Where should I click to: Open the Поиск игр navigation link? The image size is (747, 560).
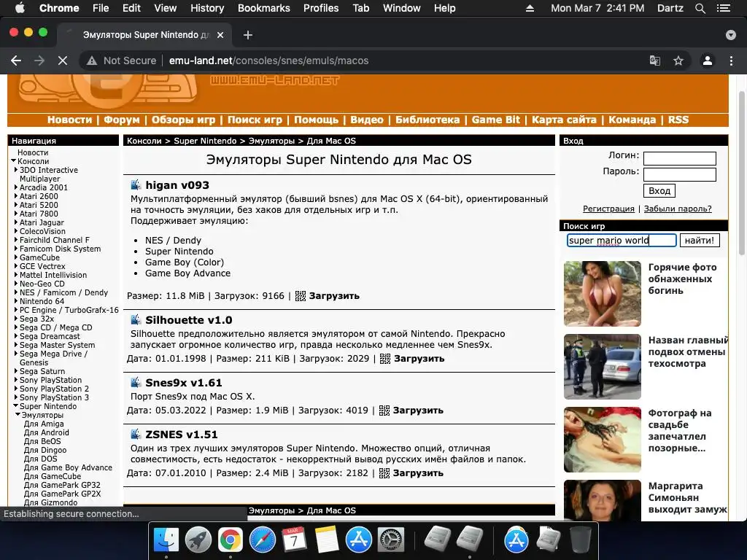pos(255,120)
